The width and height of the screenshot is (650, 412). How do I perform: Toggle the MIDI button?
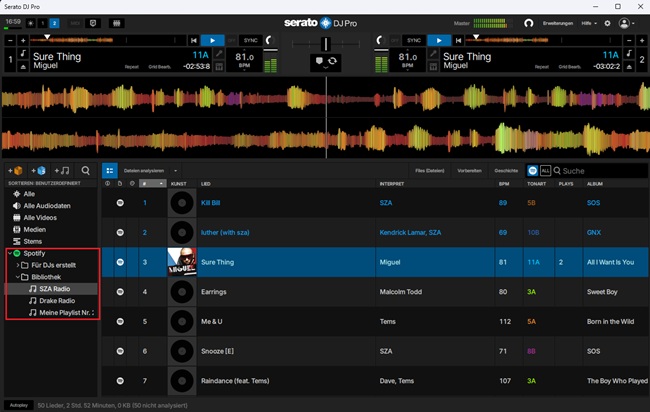point(75,23)
